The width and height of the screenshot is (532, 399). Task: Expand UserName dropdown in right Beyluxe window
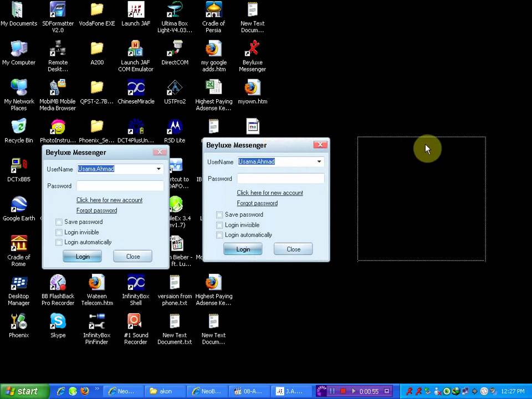point(319,161)
